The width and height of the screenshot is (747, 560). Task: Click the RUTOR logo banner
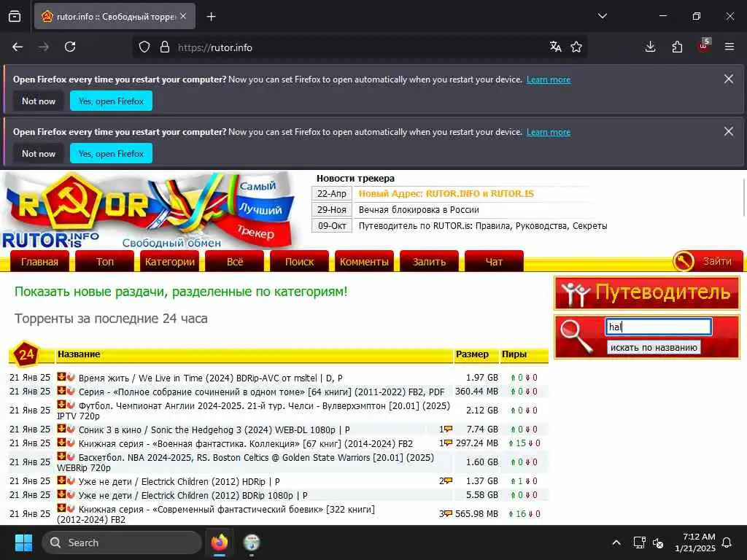click(x=150, y=210)
